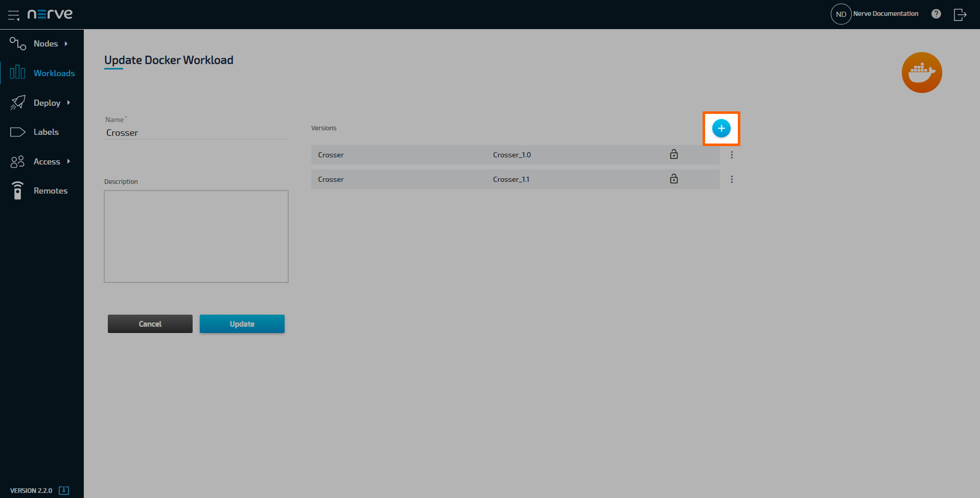Add a new version with the plus button
This screenshot has width=980, height=498.
pyautogui.click(x=721, y=128)
